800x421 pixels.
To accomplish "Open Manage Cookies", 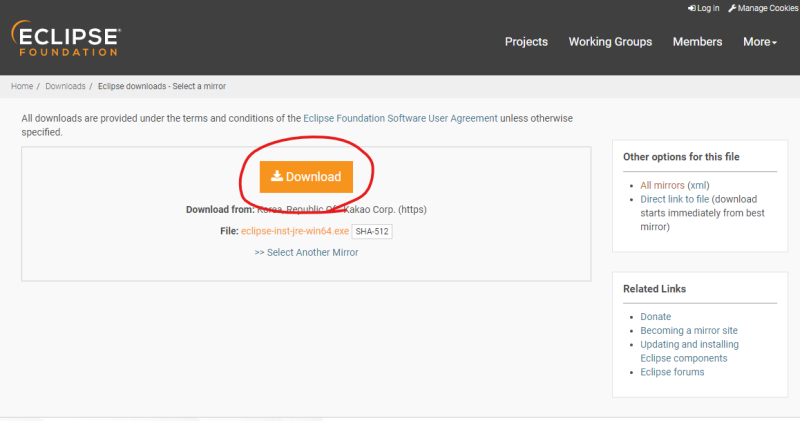I will [x=763, y=8].
